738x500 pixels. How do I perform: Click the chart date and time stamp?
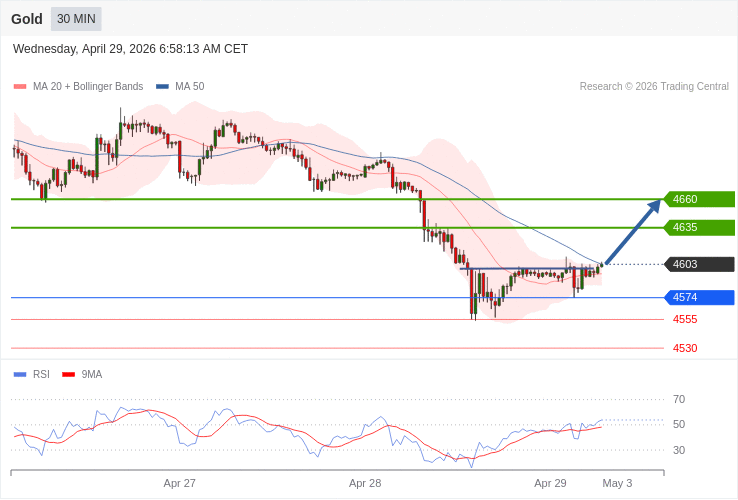coord(130,49)
